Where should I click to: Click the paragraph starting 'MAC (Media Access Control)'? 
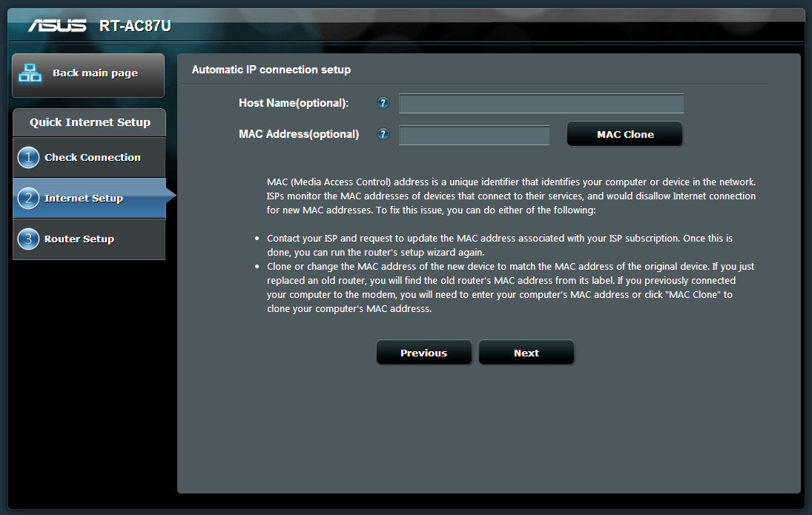tap(511, 196)
